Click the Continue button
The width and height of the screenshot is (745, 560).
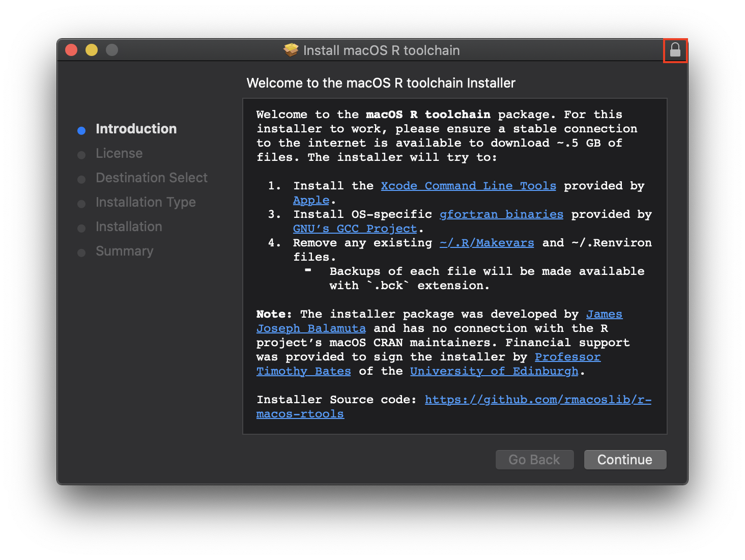pos(625,460)
